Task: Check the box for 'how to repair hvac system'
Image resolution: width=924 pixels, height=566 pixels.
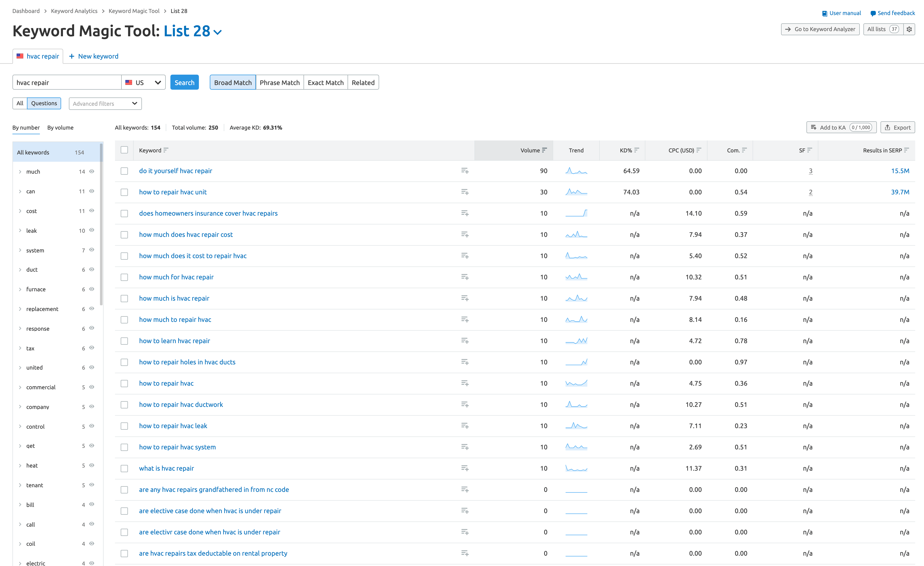Action: point(124,447)
